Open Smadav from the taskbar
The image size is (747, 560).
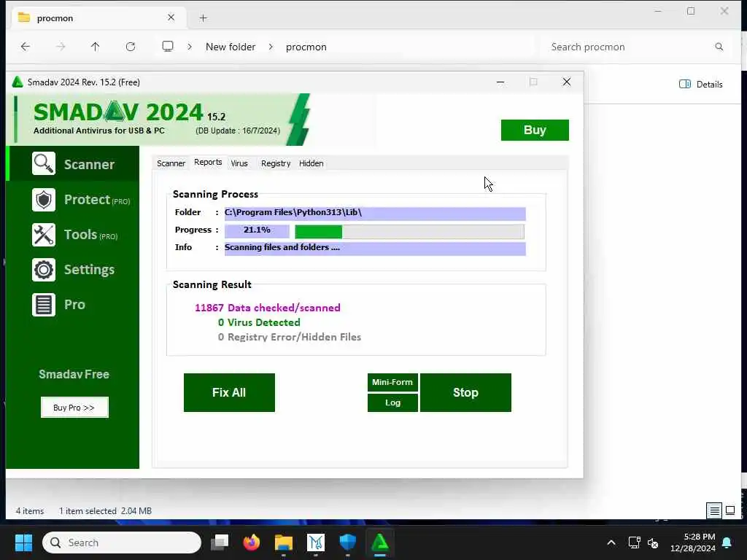point(379,542)
